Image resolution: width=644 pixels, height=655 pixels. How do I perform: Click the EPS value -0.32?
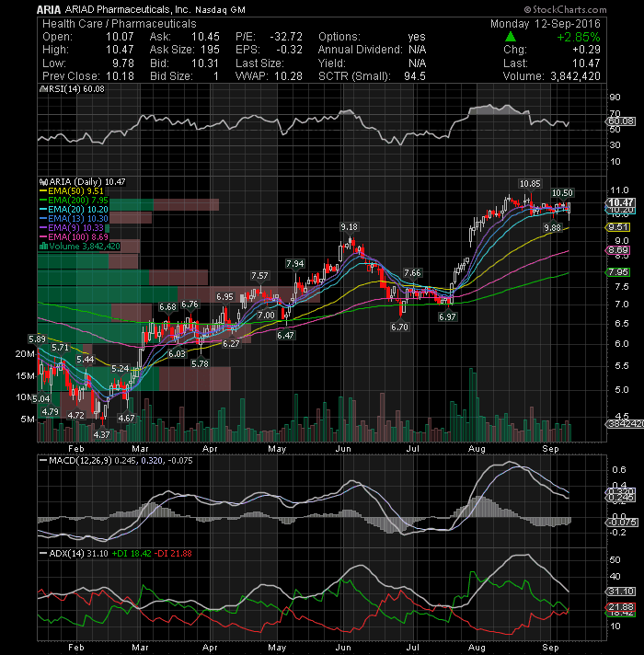pos(289,50)
